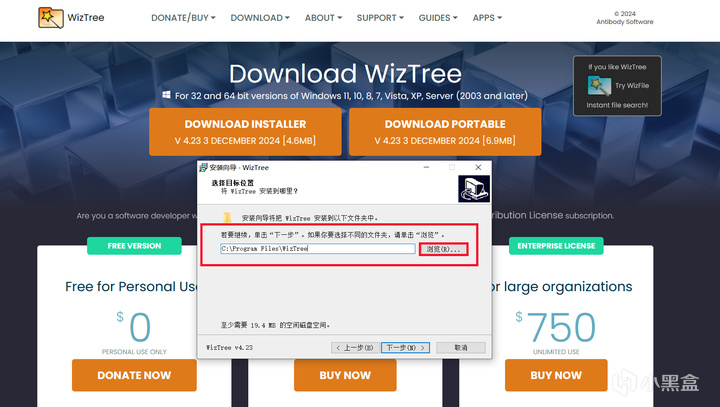Click the Windows logo icon in subtitle

pyautogui.click(x=166, y=95)
